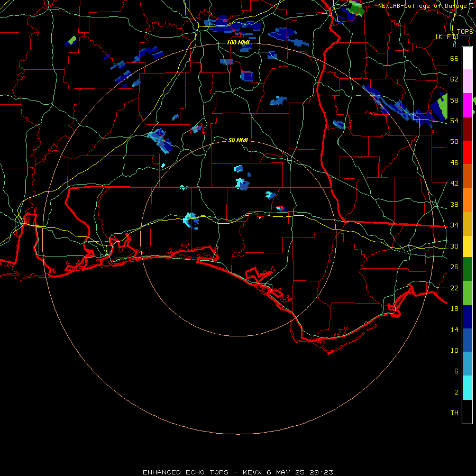Click the legend value 26
476x476 pixels.
click(x=454, y=267)
